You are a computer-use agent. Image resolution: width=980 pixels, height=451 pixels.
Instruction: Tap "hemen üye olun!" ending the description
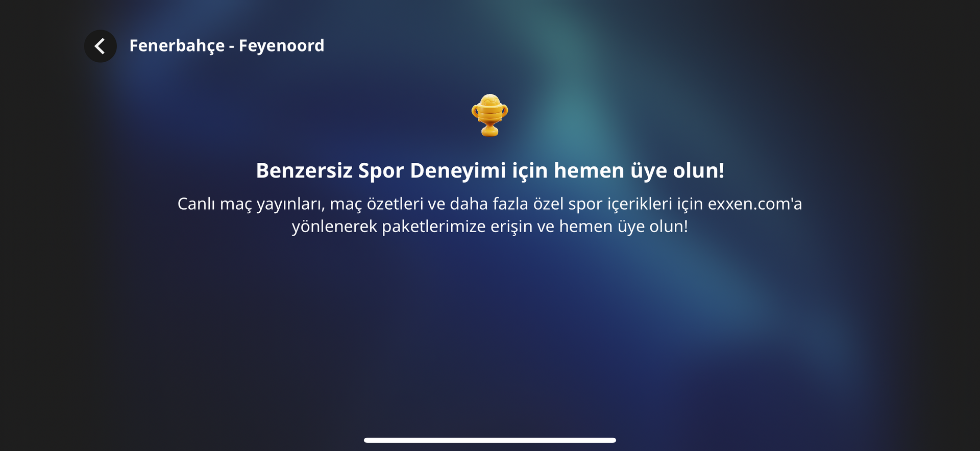tap(624, 226)
